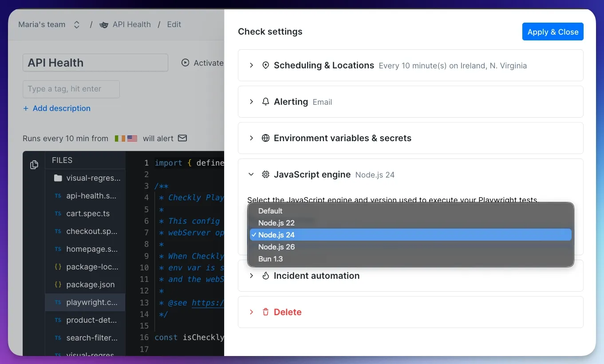Click the Edit breadcrumb
The image size is (604, 364).
tap(174, 24)
